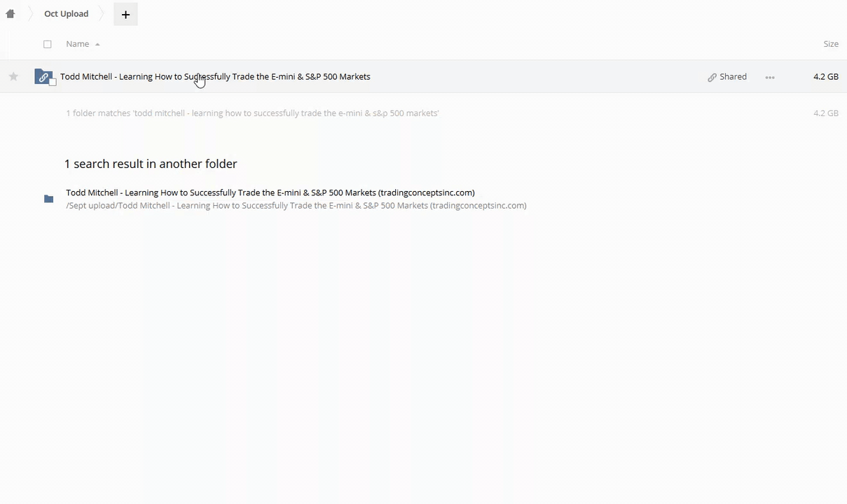Viewport: 847px width, 504px height.
Task: Click the link icon beside Shared
Action: (x=712, y=77)
